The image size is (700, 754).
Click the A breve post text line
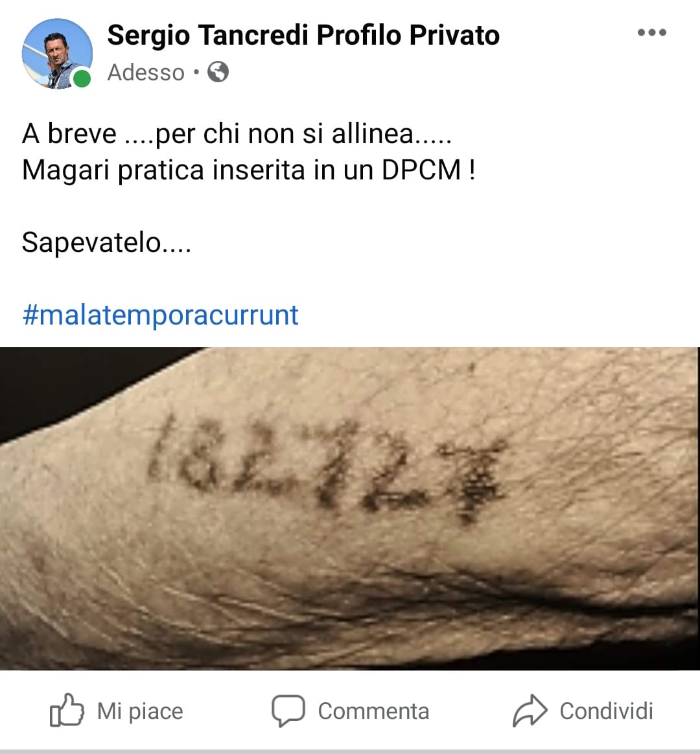click(x=237, y=133)
